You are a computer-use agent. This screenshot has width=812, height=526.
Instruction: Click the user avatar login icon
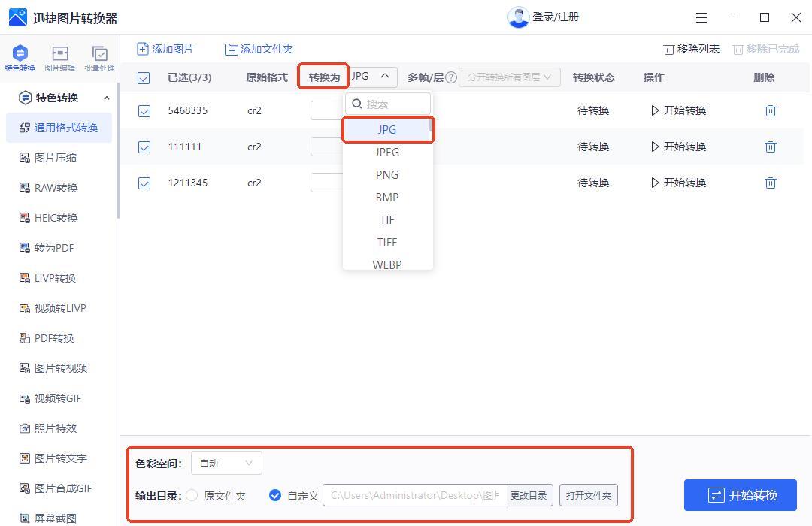[x=518, y=17]
